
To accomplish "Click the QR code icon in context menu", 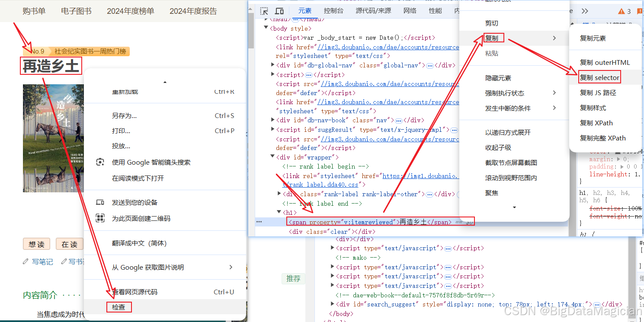I will click(100, 218).
